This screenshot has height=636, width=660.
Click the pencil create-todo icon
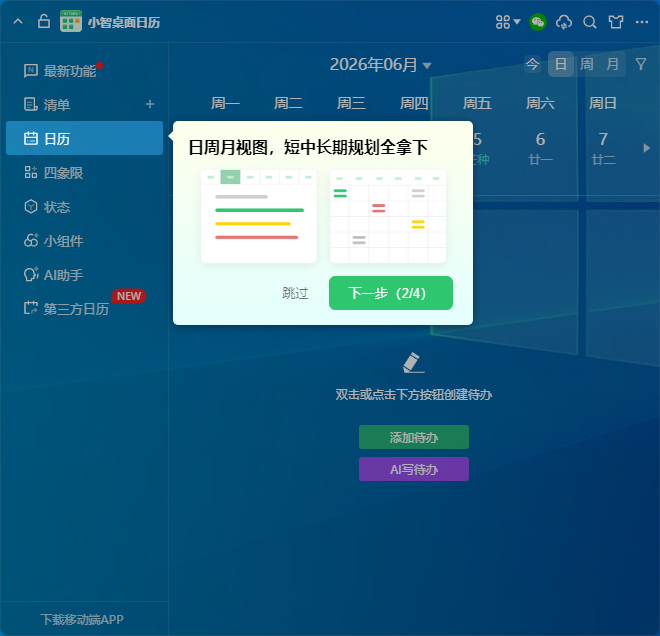pyautogui.click(x=413, y=362)
